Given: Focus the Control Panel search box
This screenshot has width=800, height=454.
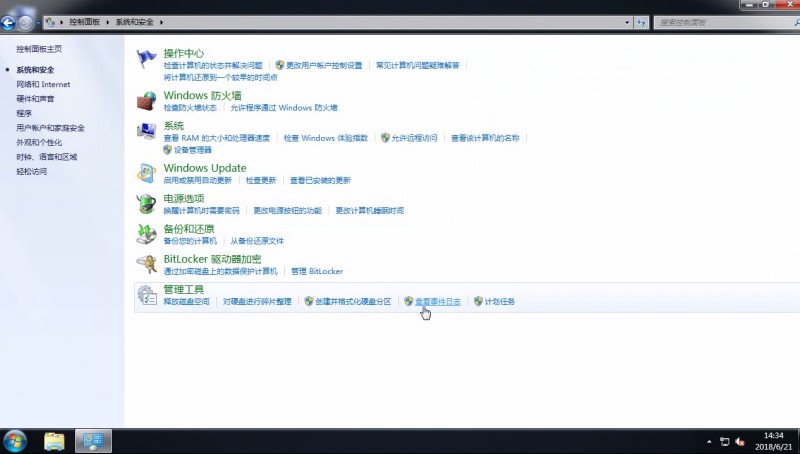Looking at the screenshot, I should coord(725,22).
